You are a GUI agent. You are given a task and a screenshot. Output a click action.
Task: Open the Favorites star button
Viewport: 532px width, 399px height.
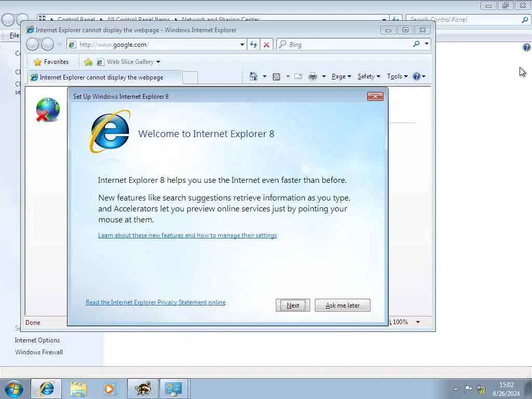[x=51, y=62]
